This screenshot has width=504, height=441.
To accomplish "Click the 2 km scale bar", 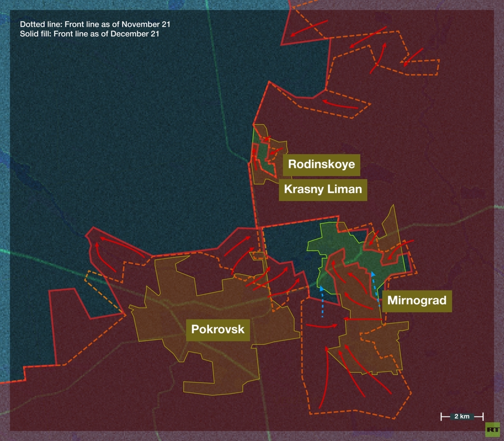I will 462,416.
